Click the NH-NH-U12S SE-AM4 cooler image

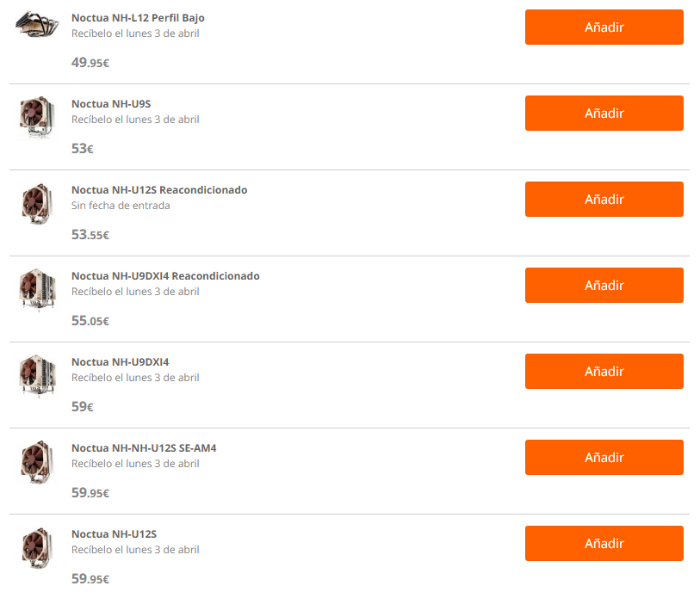tap(36, 462)
